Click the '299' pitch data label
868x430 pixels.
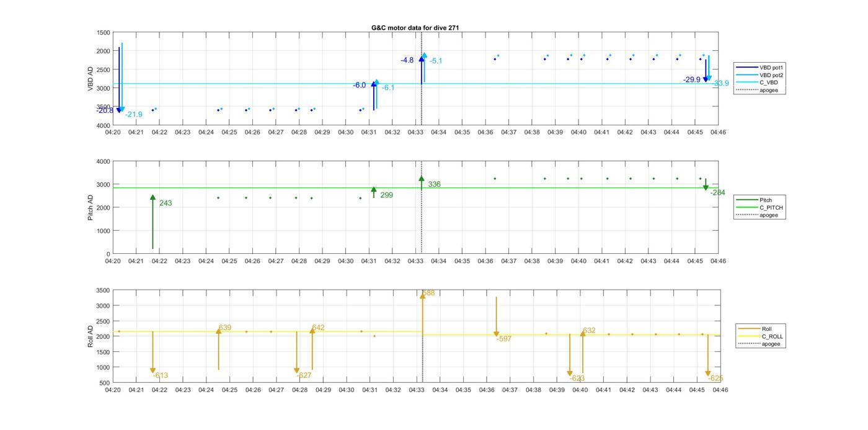(386, 195)
